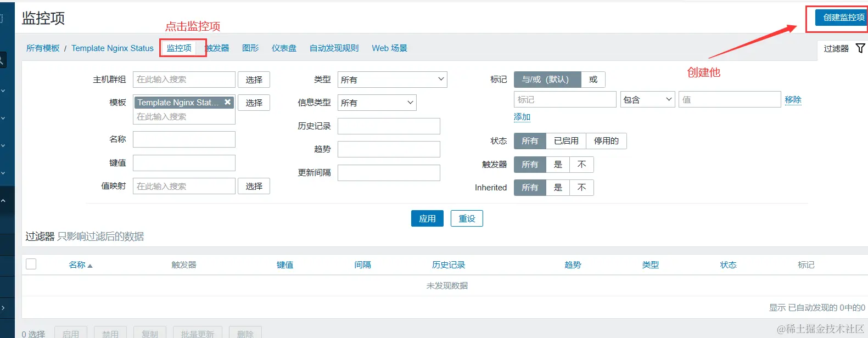Focus the 模板 search field below the tag

[x=184, y=117]
